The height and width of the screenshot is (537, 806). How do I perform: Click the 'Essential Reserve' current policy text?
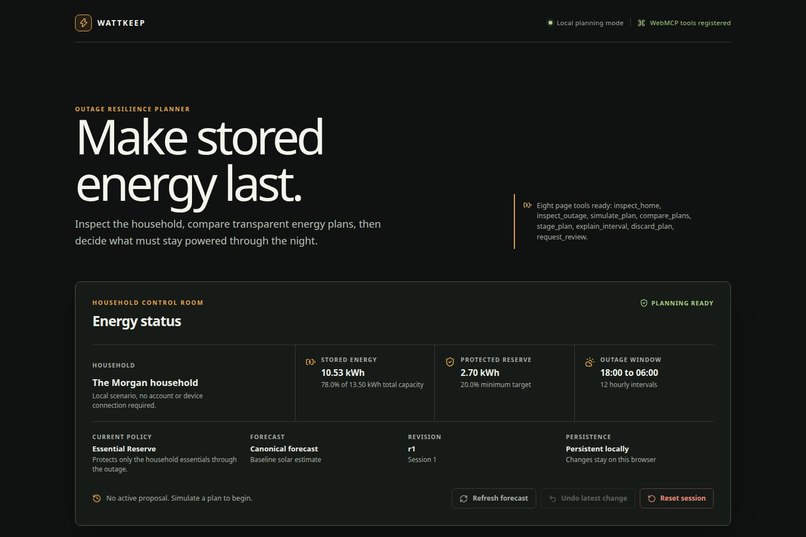coord(124,449)
